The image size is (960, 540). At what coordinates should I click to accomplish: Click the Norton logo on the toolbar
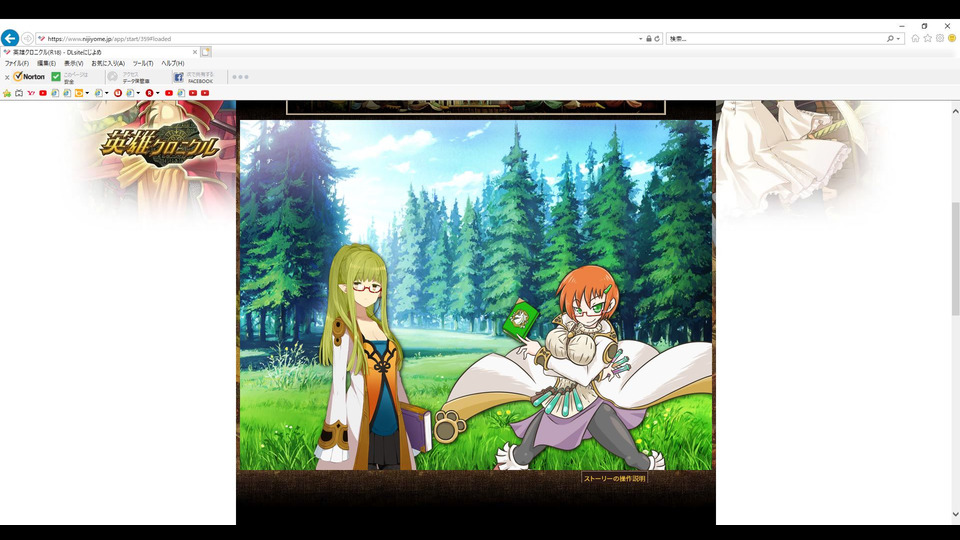point(29,77)
